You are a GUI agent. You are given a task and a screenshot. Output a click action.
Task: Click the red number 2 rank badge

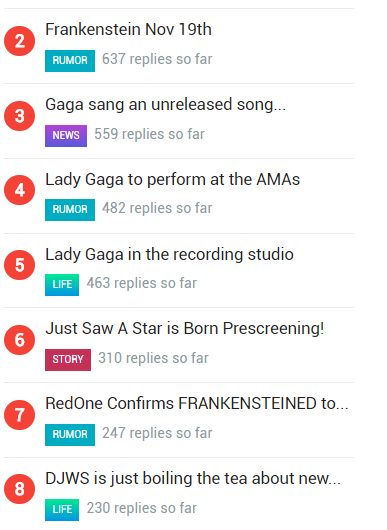(20, 41)
